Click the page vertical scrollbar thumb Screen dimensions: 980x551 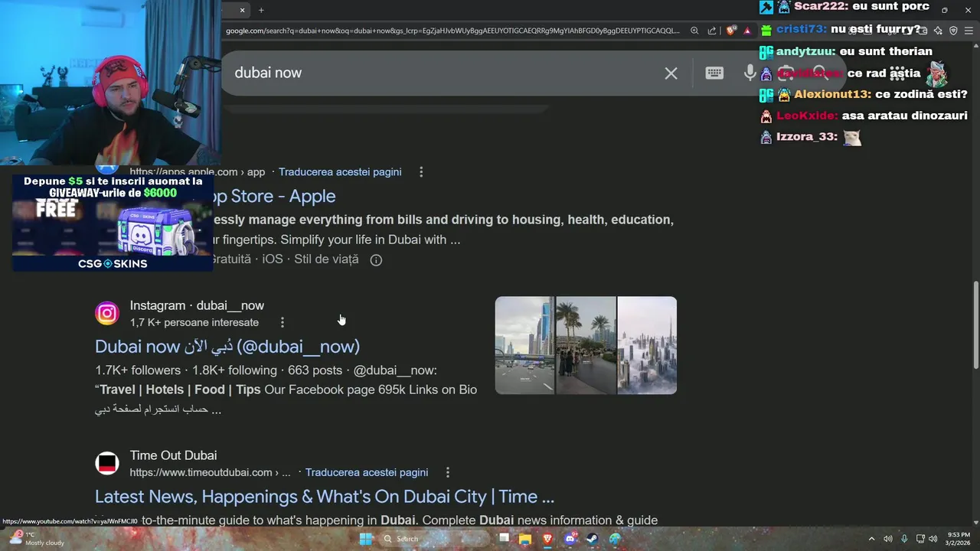coord(975,325)
